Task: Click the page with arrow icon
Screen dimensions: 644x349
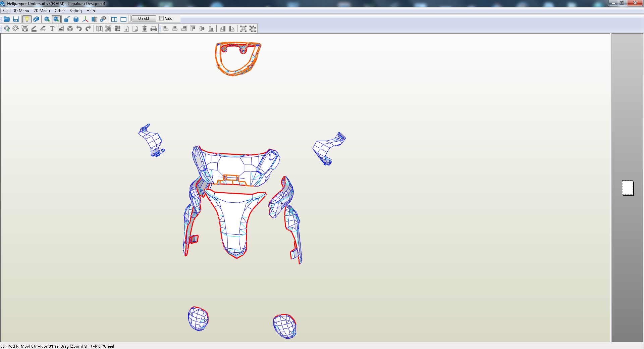Action: coord(136,29)
